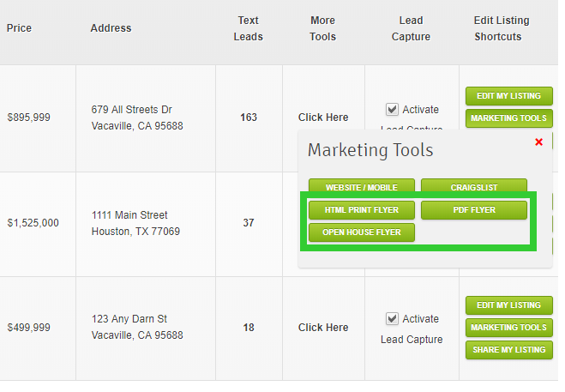
Task: Select the 163 text leads count
Action: (249, 118)
